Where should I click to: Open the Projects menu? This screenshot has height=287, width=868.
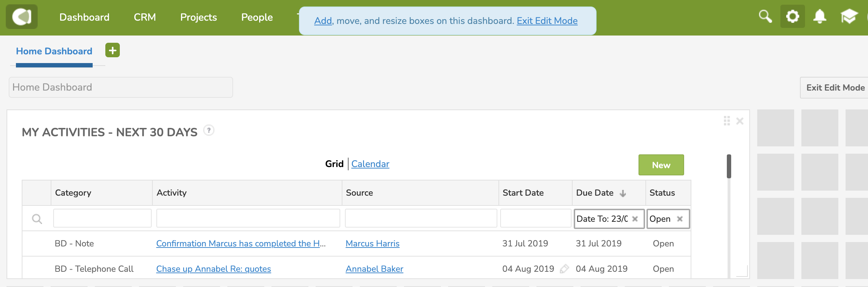coord(199,17)
